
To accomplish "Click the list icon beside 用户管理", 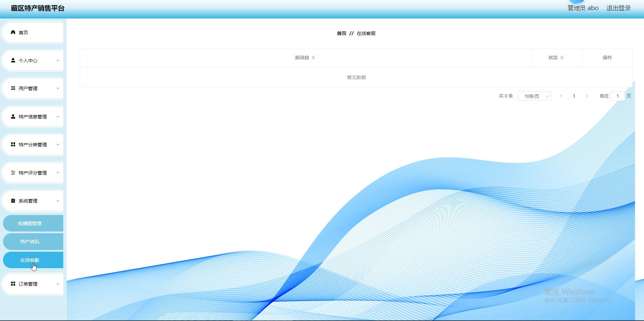I will [13, 88].
